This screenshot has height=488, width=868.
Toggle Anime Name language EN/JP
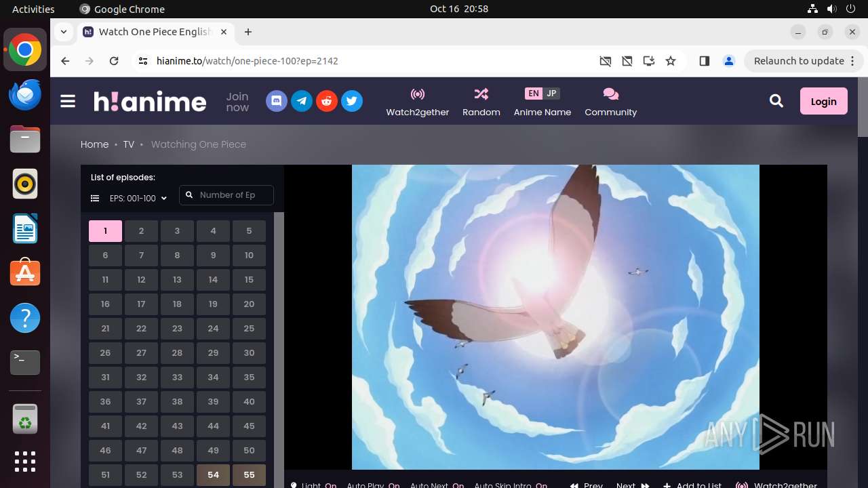pos(542,94)
